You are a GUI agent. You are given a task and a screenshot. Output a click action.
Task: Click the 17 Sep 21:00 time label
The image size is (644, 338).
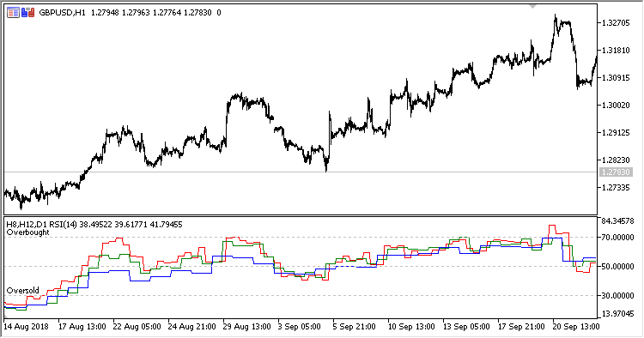(521, 327)
